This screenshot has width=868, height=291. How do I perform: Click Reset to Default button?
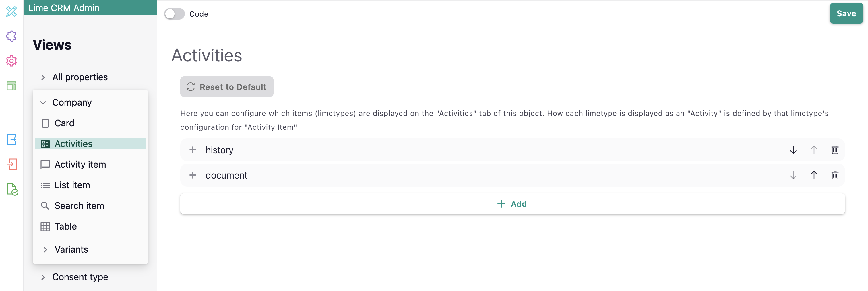[226, 87]
